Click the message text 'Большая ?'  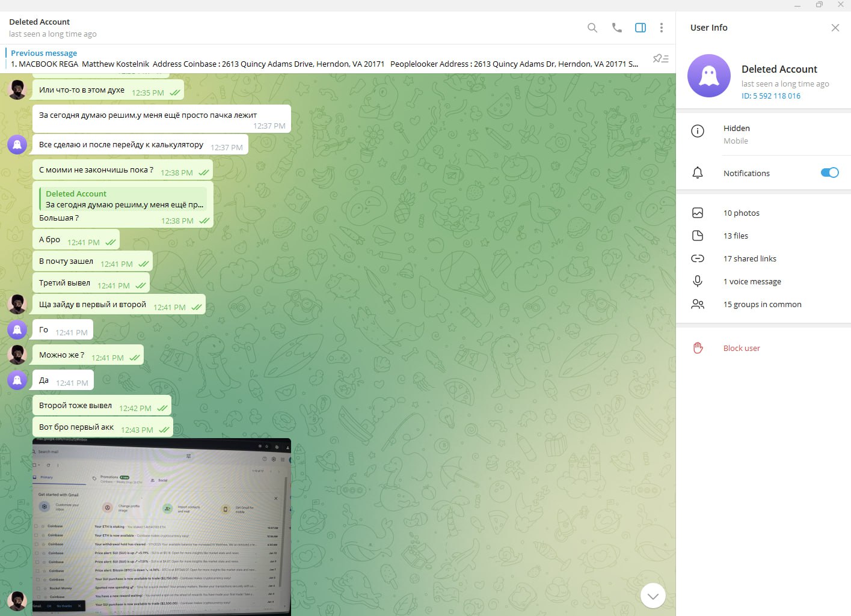(59, 218)
